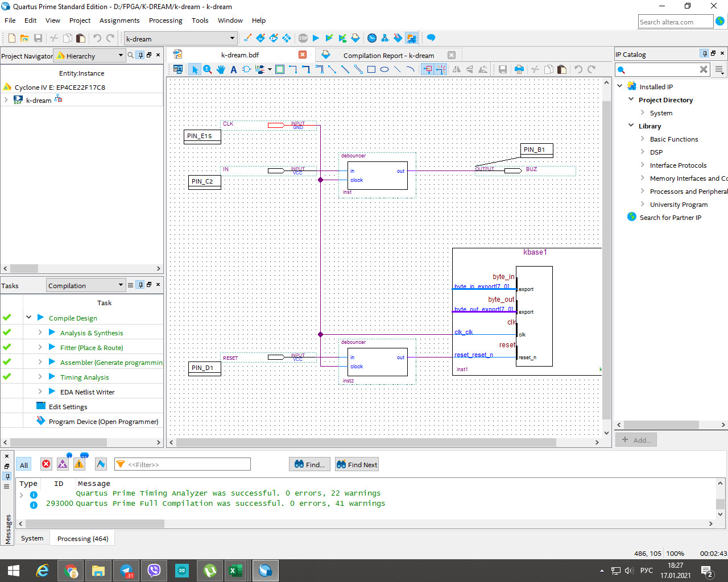Click the New file icon in main toolbar

point(11,38)
